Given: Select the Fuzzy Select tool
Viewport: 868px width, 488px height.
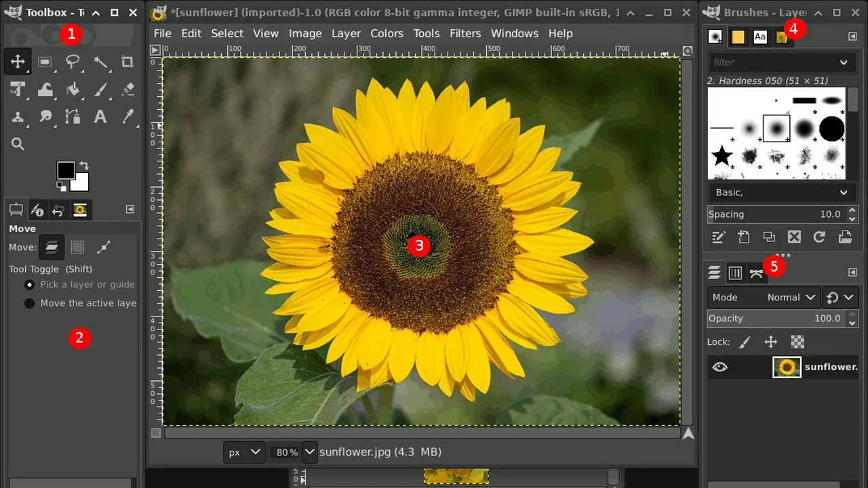Looking at the screenshot, I should pyautogui.click(x=100, y=62).
